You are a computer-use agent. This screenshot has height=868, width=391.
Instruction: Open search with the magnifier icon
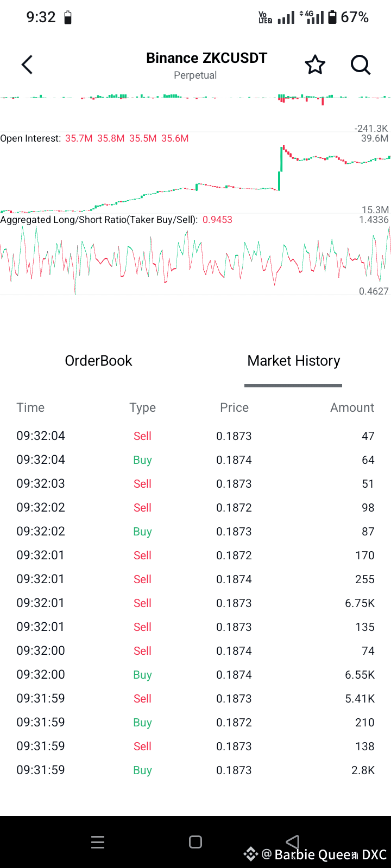(360, 65)
